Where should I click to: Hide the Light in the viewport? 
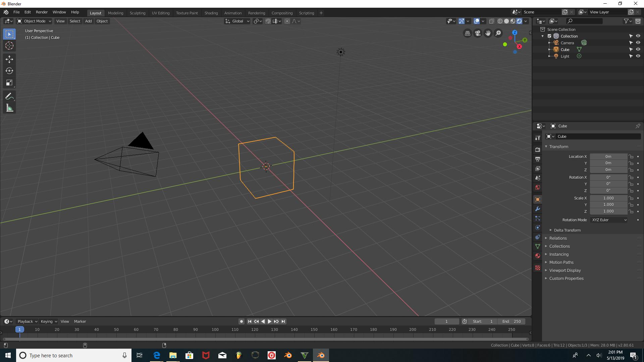(638, 56)
